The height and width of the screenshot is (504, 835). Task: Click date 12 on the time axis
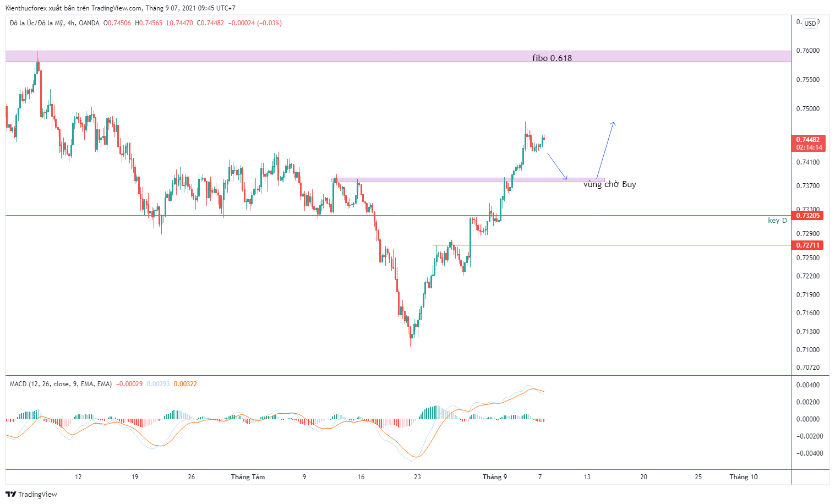78,477
